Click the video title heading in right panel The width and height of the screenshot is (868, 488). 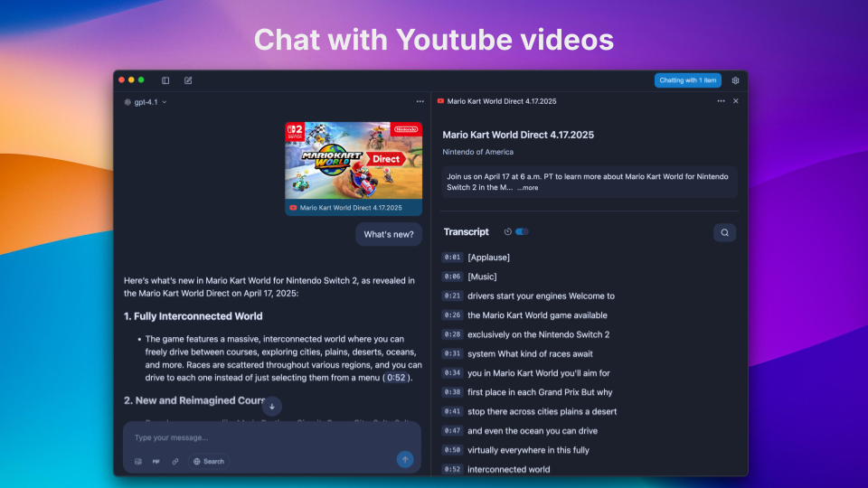[518, 135]
